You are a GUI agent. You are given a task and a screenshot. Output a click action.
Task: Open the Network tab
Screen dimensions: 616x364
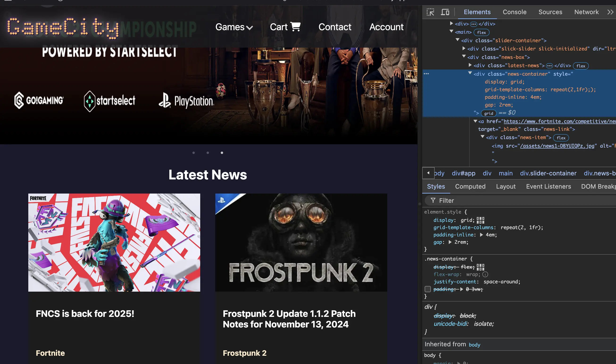coord(586,12)
